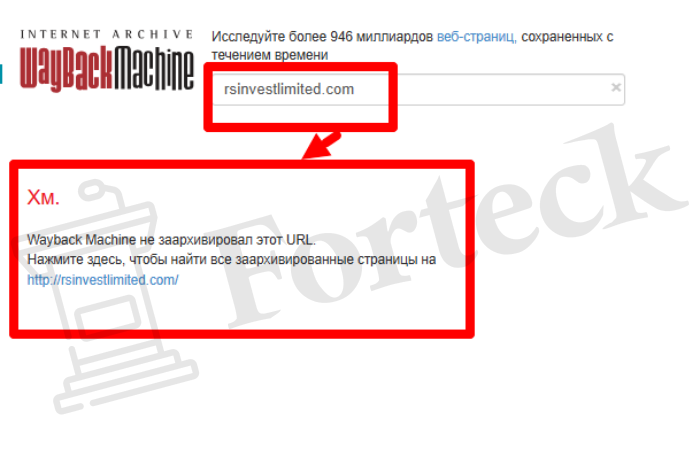Screen dimensions: 700x449
Task: Click заархивированные страницы на words
Action: (x=336, y=259)
